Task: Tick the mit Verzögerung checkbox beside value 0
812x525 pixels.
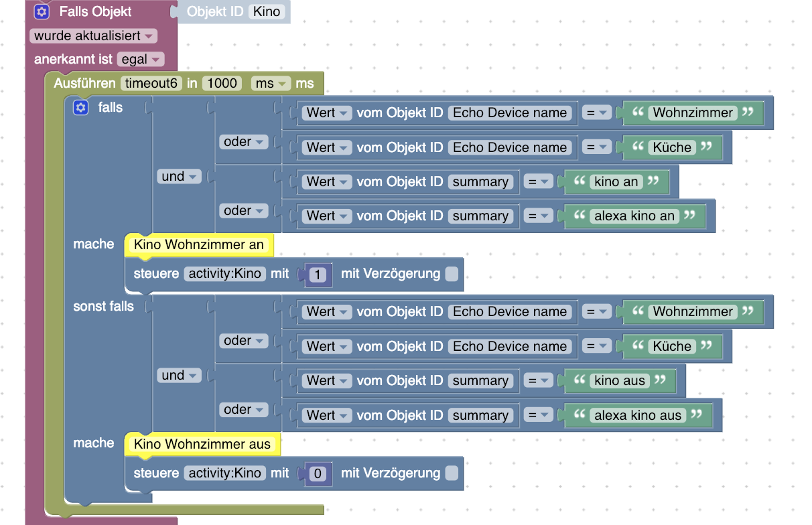Action: (452, 473)
